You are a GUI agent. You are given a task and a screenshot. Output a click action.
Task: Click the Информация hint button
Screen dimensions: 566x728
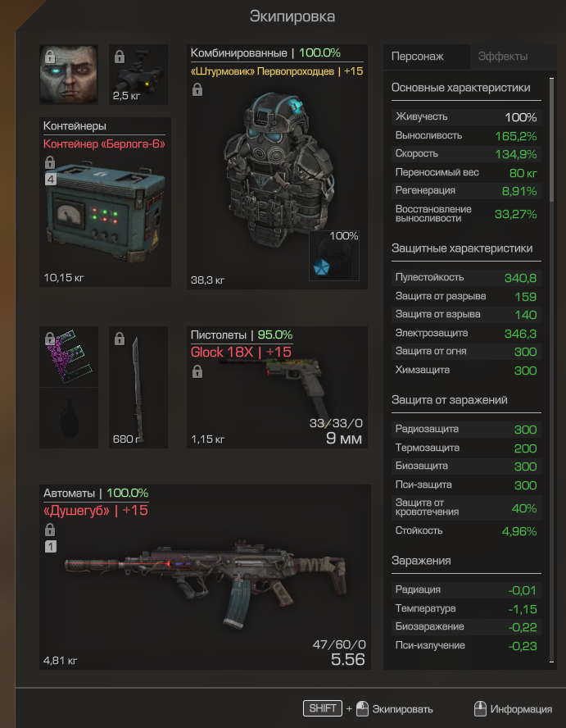513,709
